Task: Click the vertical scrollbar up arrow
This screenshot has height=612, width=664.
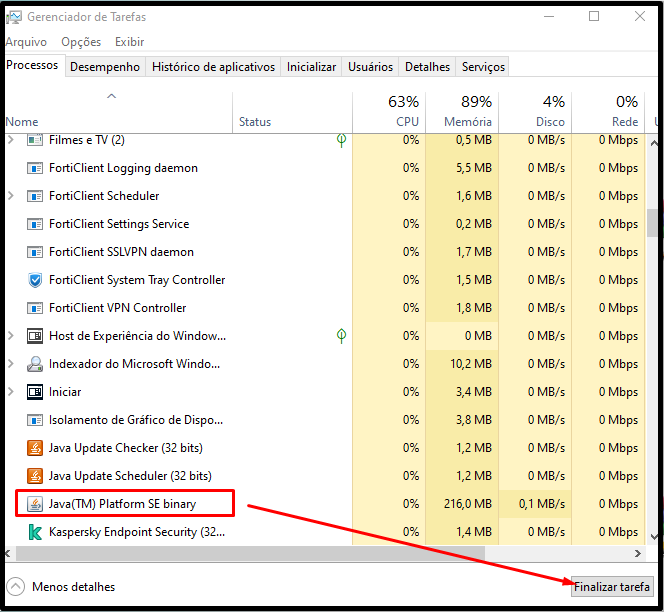Action: [x=654, y=143]
